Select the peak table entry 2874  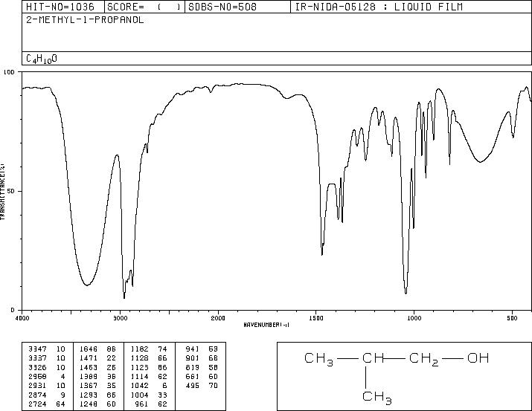[38, 395]
